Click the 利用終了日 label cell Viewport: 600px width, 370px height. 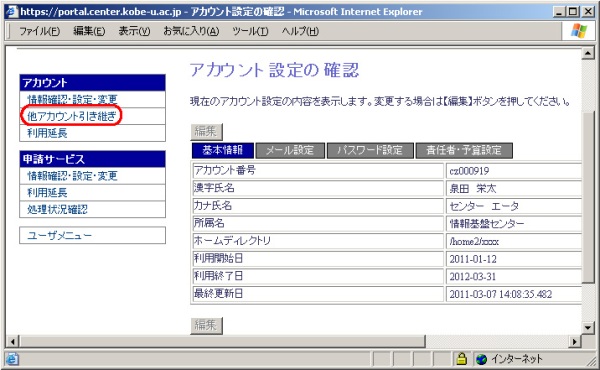pyautogui.click(x=318, y=276)
